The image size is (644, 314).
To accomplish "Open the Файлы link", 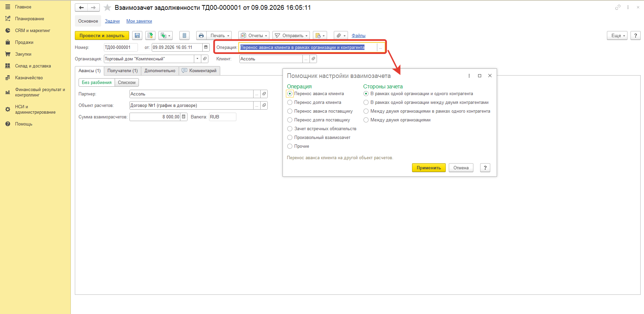I will pyautogui.click(x=358, y=35).
